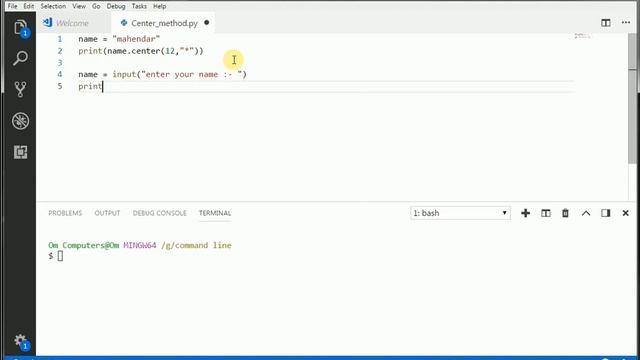640x360 pixels.
Task: Open the Edit menu
Action: [x=29, y=6]
